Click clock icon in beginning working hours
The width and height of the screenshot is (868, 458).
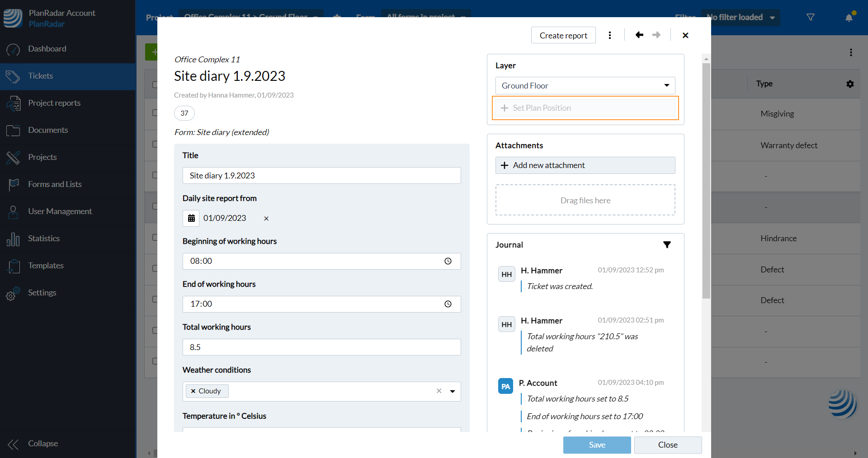tap(448, 261)
